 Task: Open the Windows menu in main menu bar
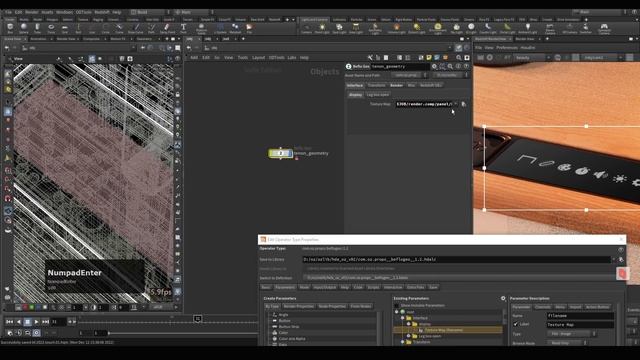pyautogui.click(x=64, y=12)
